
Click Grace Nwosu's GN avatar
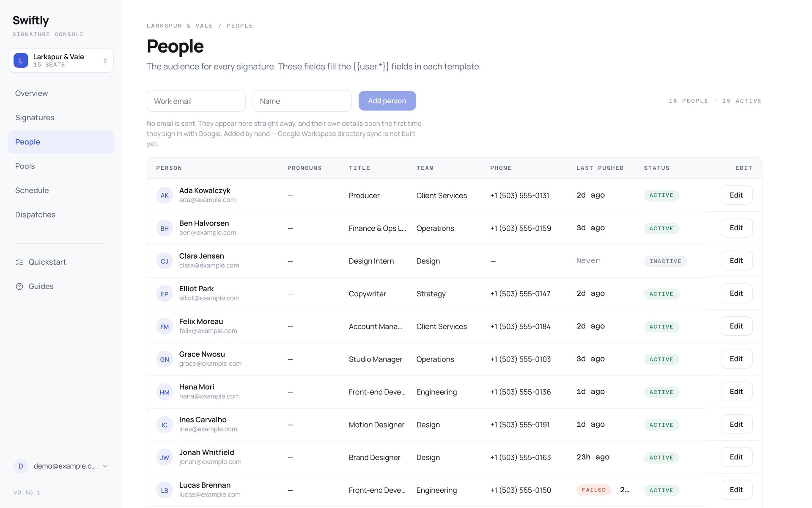[165, 359]
